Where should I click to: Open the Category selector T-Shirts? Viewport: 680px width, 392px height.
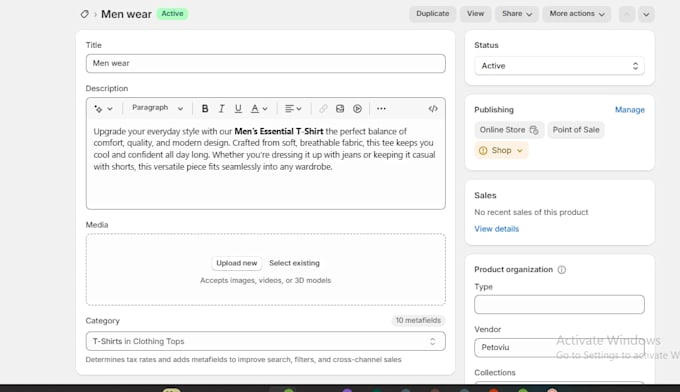(x=265, y=341)
